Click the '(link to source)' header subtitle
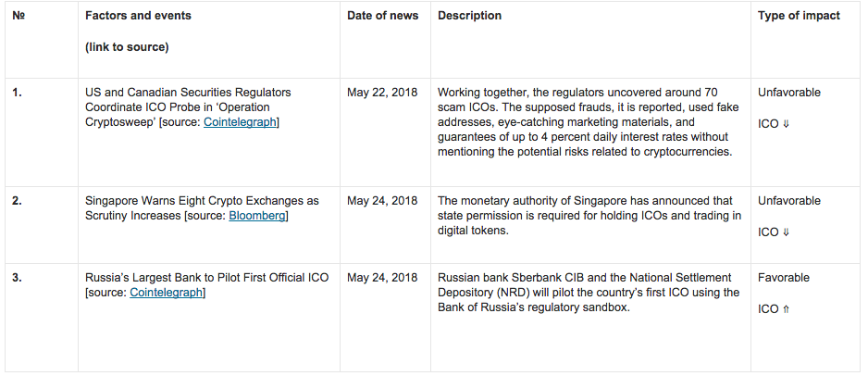 tap(127, 47)
